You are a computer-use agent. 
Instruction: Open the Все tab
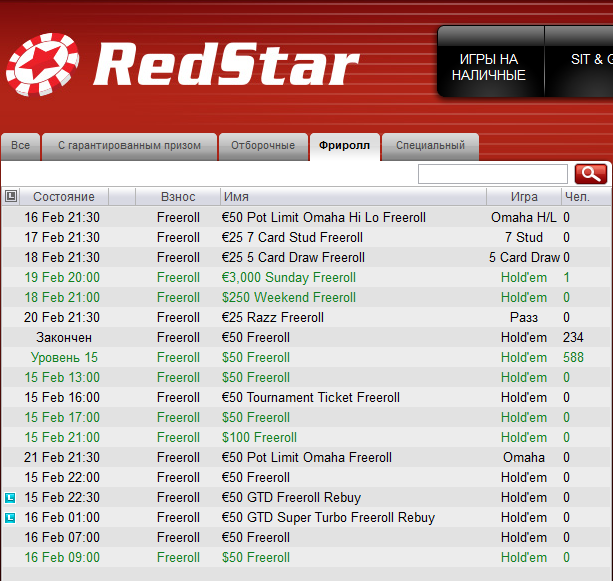20,146
